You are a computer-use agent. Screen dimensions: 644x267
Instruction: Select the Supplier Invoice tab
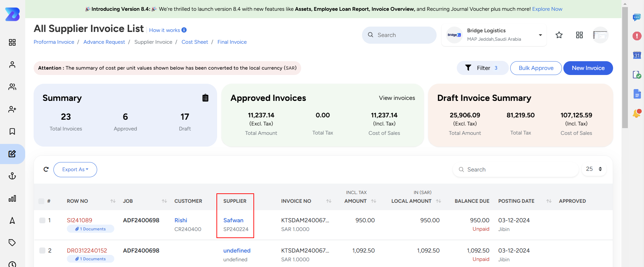point(153,42)
